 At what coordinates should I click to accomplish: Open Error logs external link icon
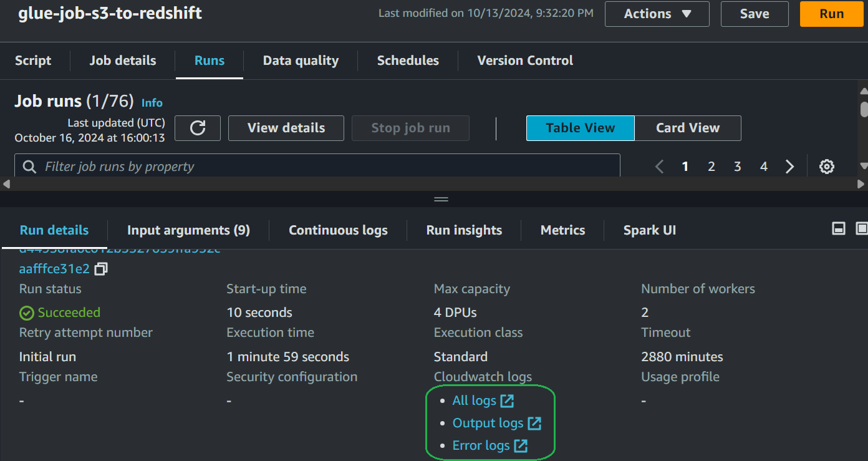(521, 446)
